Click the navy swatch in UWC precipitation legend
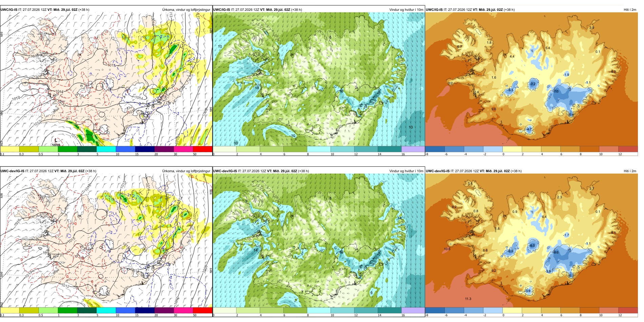This screenshot has height=322, width=644. click(145, 149)
